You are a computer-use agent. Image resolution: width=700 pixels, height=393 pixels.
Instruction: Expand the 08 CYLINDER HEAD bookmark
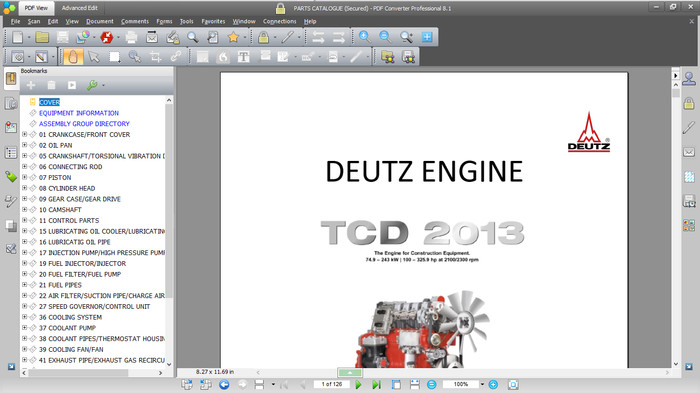[25, 188]
